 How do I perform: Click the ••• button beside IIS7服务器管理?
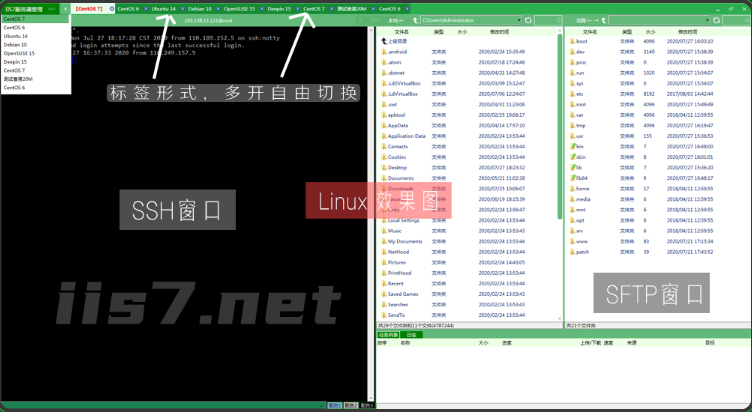click(52, 9)
